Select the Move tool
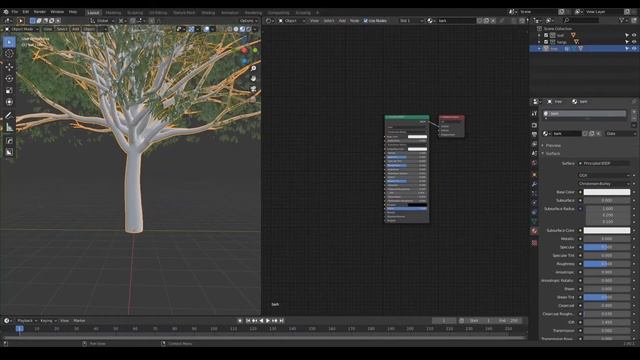Viewport: 640px width, 360px height. click(x=9, y=67)
